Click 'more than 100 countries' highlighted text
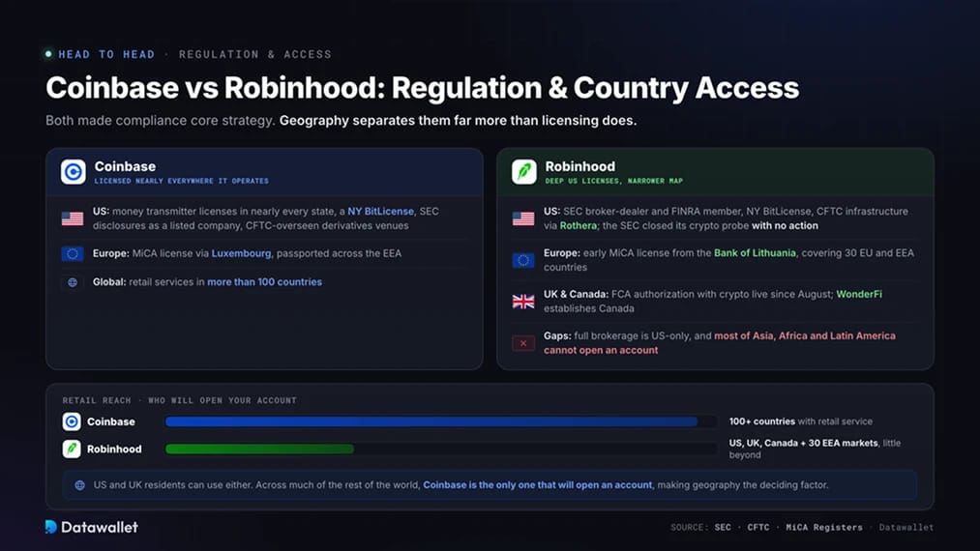This screenshot has height=551, width=980. [x=264, y=281]
